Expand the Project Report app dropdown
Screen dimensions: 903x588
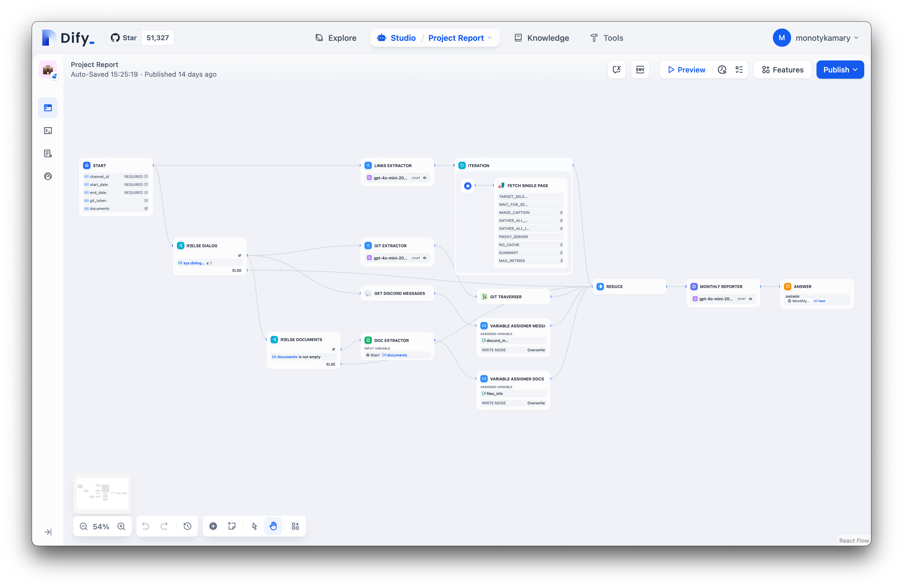(460, 38)
